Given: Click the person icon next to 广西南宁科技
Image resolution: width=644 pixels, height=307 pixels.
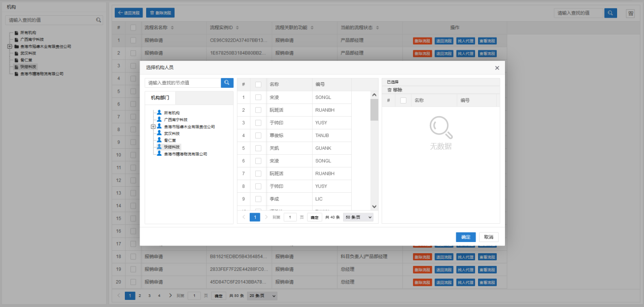Looking at the screenshot, I should click(159, 119).
